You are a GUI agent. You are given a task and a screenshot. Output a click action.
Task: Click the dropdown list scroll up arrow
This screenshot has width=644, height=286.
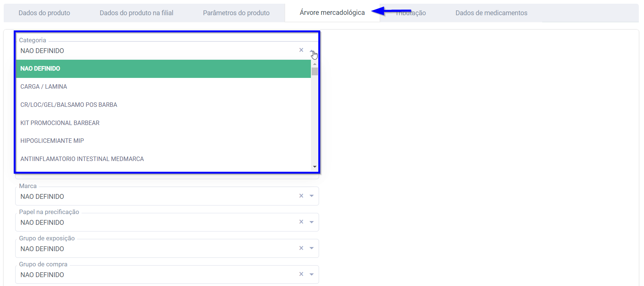(x=315, y=64)
